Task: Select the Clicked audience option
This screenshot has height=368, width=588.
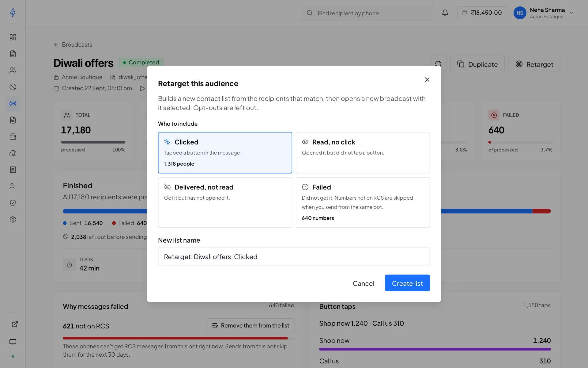Action: point(225,153)
